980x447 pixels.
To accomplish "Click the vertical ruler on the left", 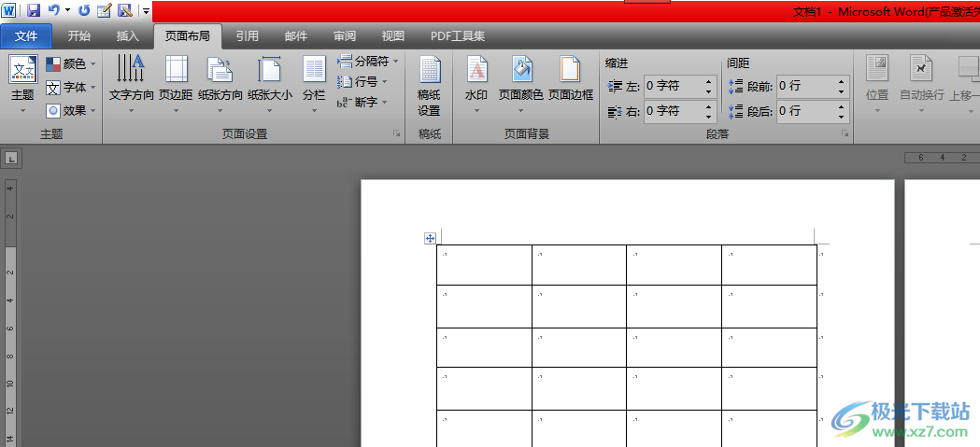I will click(10, 312).
